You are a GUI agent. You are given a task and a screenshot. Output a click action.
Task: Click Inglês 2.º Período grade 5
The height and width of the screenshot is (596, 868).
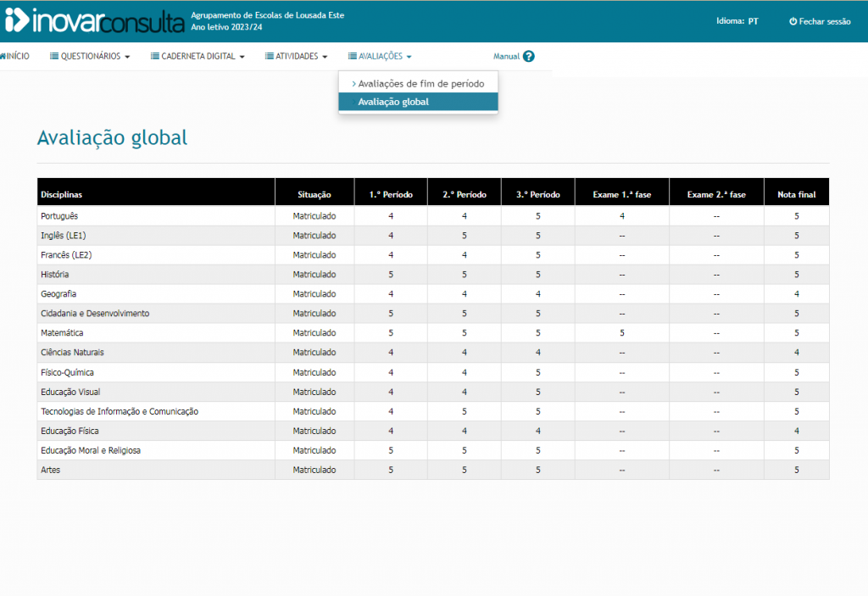click(465, 236)
